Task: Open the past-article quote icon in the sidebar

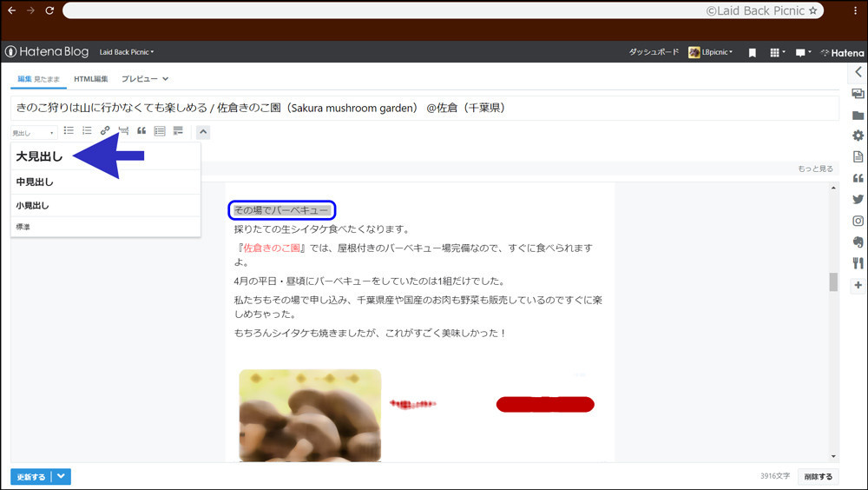Action: point(858,178)
